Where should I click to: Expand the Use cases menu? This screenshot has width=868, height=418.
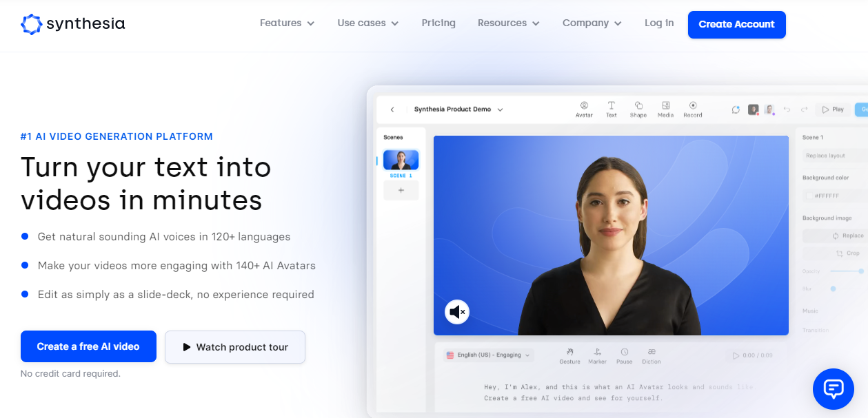point(368,23)
